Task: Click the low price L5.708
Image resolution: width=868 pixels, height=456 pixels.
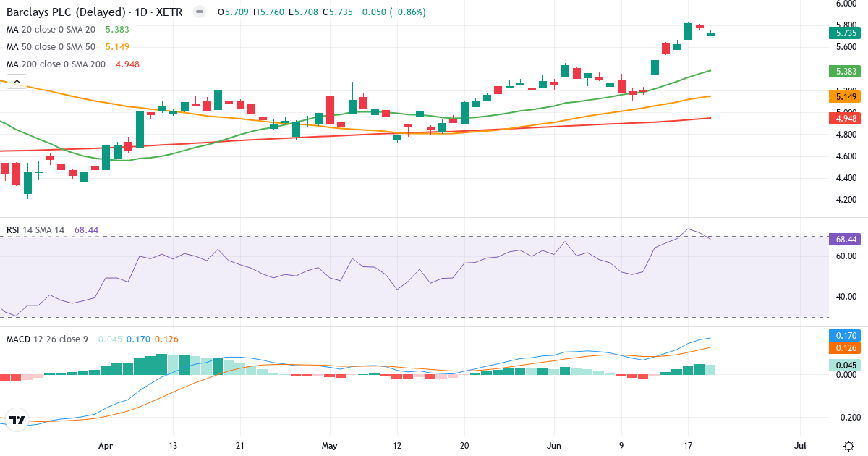Action: 303,12
